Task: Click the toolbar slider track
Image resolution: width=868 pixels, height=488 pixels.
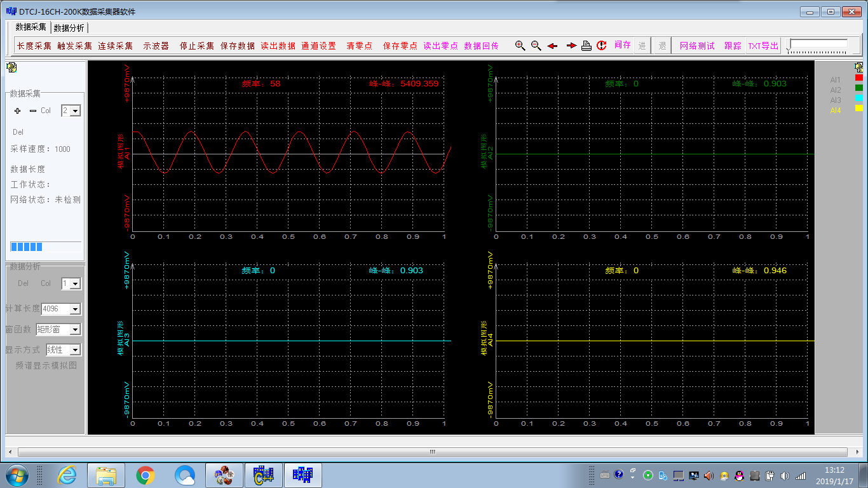Action: (x=817, y=44)
